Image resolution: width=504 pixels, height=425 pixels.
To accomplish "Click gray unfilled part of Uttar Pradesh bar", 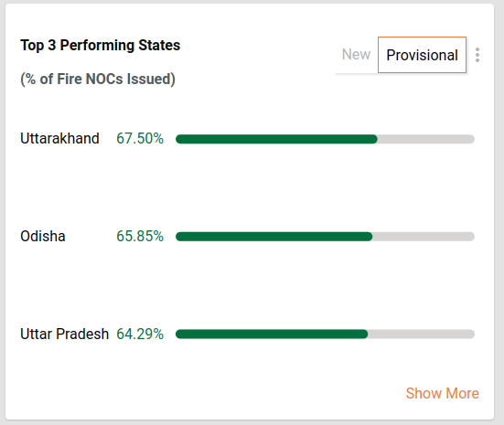I will pyautogui.click(x=422, y=335).
